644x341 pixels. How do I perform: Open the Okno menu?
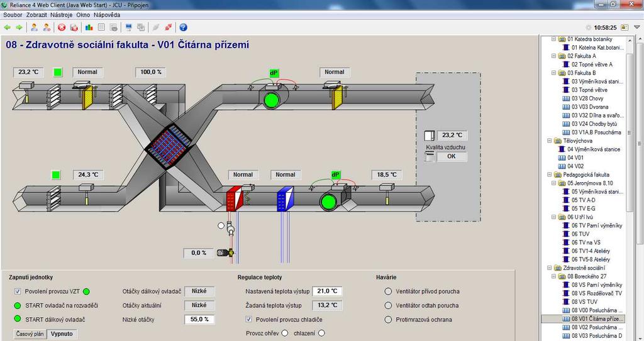pos(83,15)
